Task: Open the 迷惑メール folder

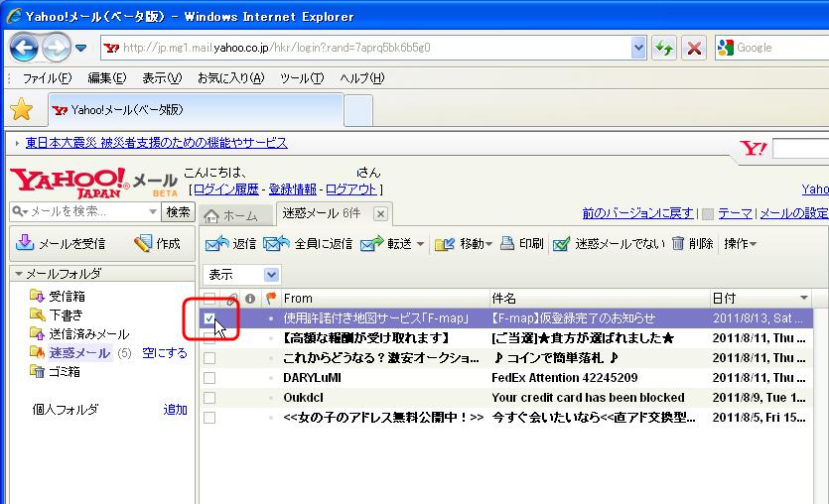Action: click(x=70, y=353)
